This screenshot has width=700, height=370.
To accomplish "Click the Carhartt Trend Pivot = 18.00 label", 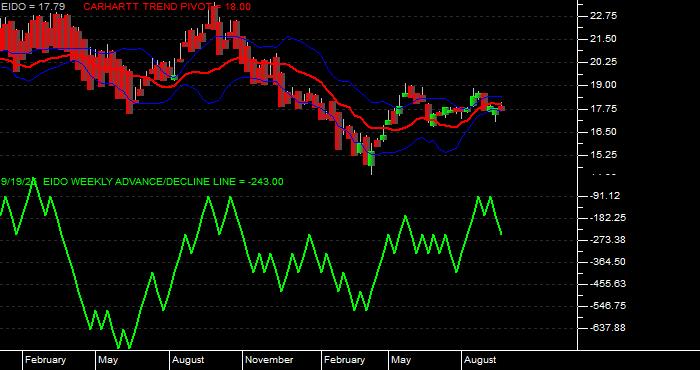I will pos(167,7).
